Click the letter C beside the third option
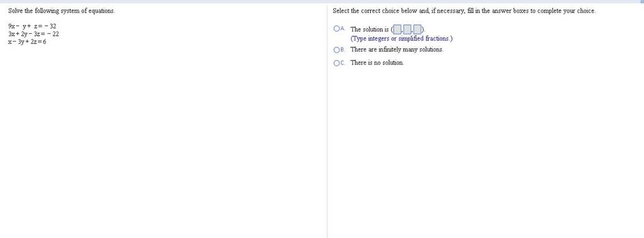644x238 pixels. pos(343,63)
